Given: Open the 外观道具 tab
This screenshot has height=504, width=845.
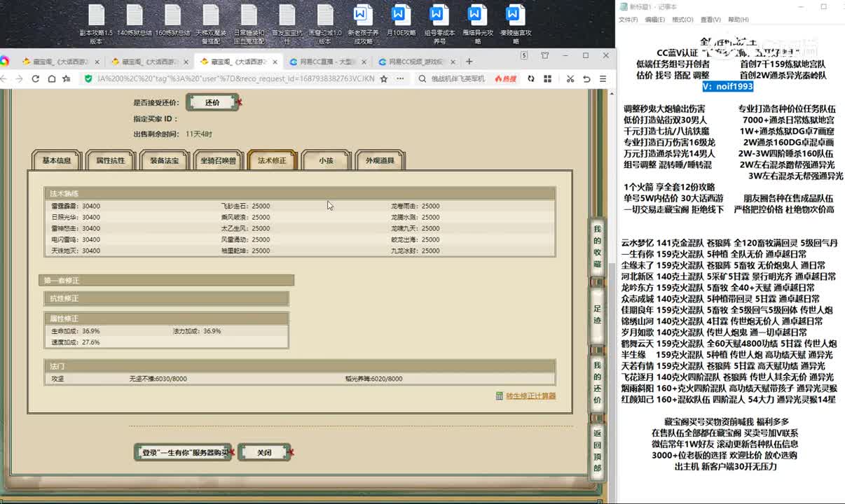Looking at the screenshot, I should (380, 160).
